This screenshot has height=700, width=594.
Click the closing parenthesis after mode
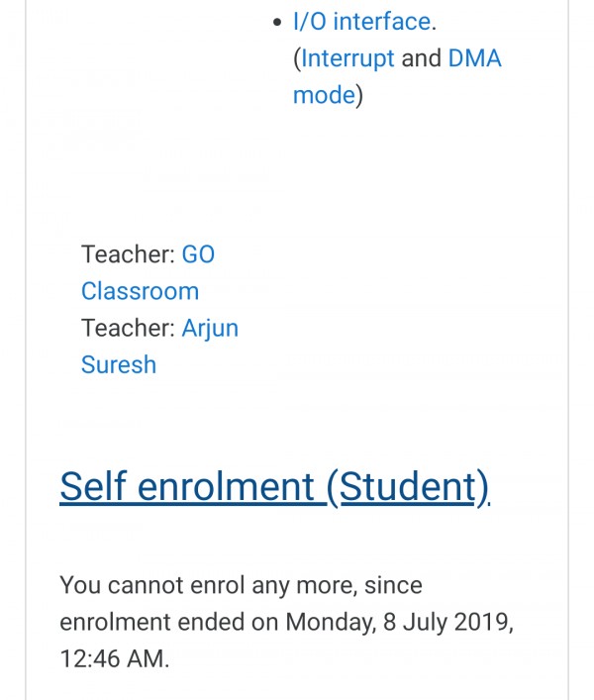click(359, 95)
